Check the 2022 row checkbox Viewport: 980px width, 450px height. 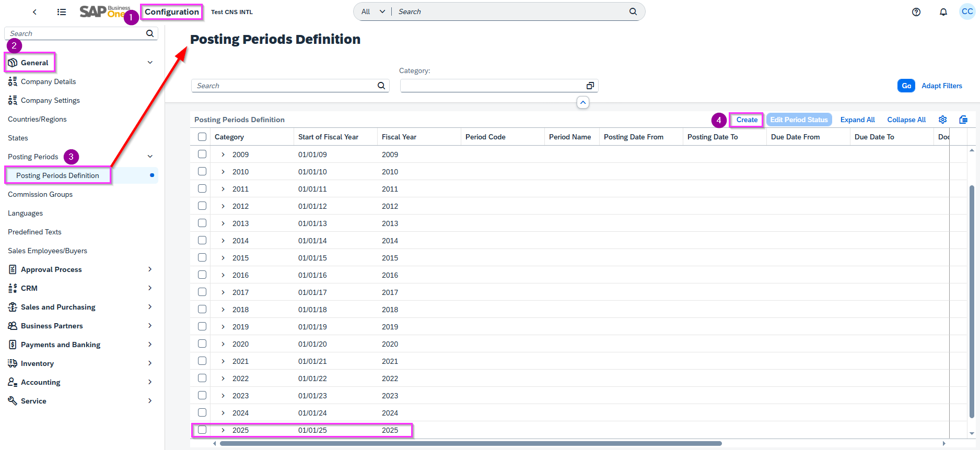coord(202,378)
